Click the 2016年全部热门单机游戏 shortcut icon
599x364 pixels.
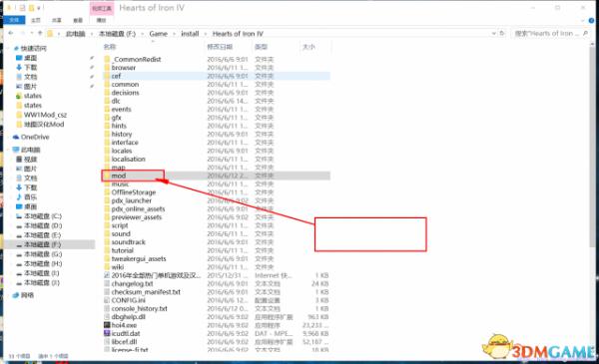107,275
